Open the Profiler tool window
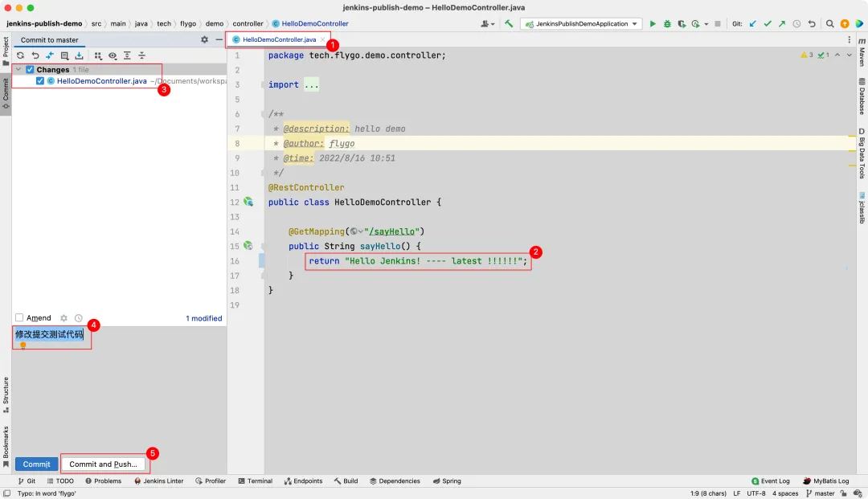Viewport: 868px width, 499px height. [211, 481]
